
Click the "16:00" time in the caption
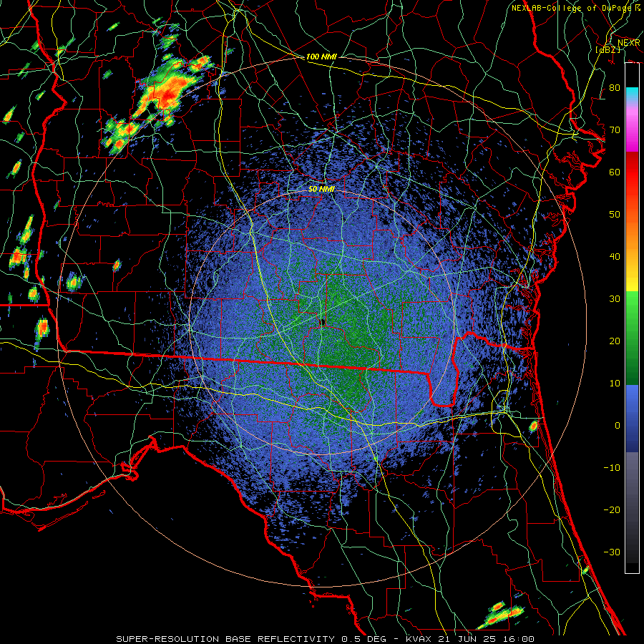point(518,639)
